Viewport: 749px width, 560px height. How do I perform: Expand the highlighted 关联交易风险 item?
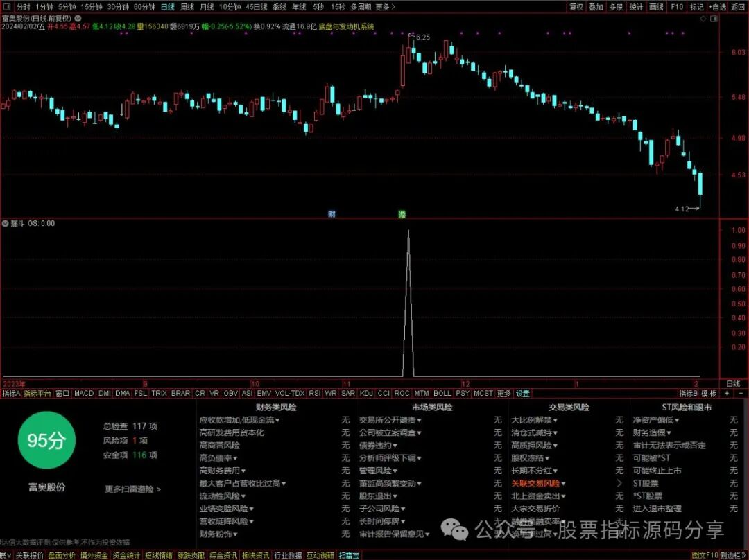point(538,484)
